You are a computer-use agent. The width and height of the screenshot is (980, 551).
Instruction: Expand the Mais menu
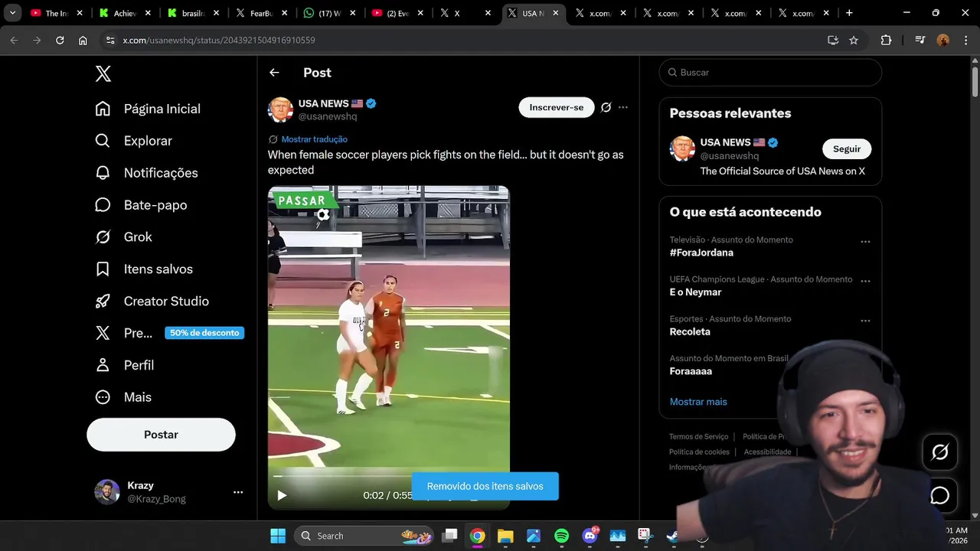point(122,397)
